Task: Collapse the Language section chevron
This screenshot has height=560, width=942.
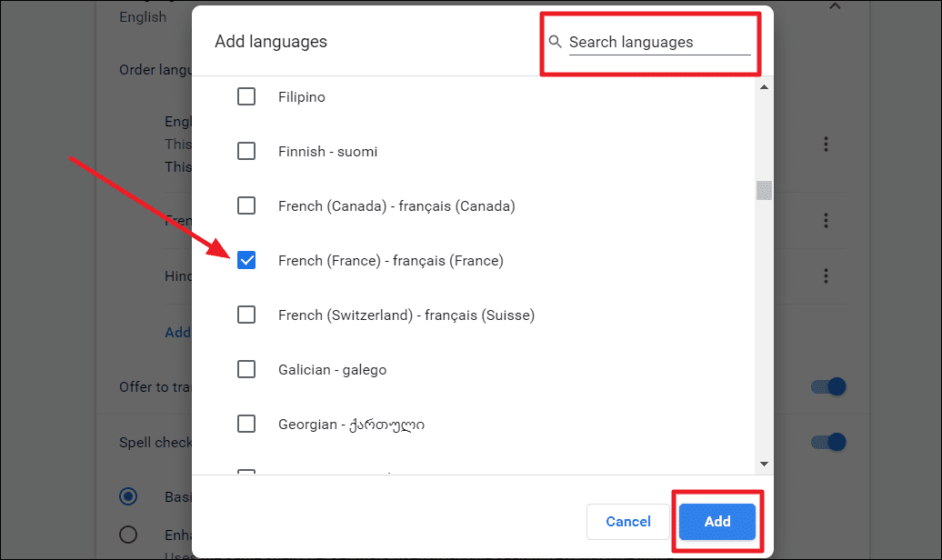Action: [x=835, y=6]
